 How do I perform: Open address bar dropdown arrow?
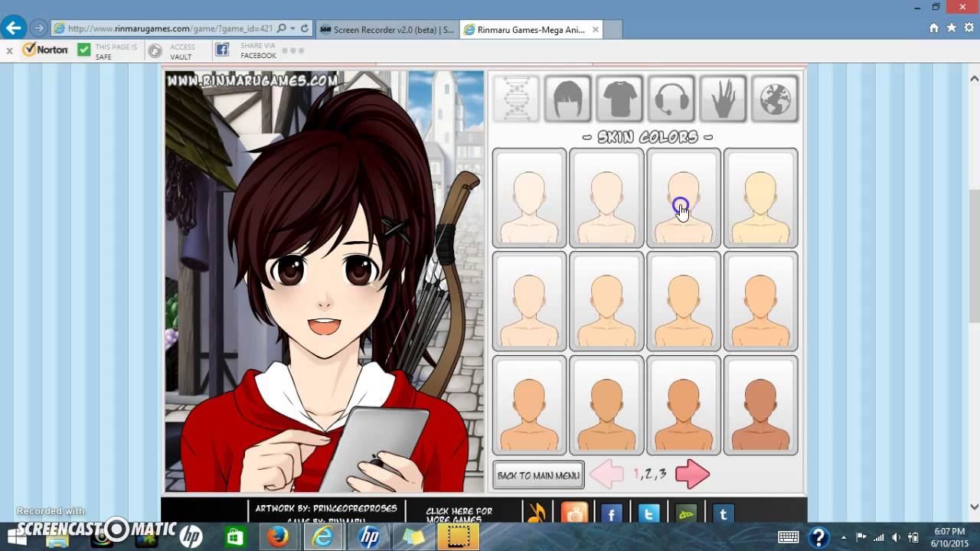coord(292,28)
